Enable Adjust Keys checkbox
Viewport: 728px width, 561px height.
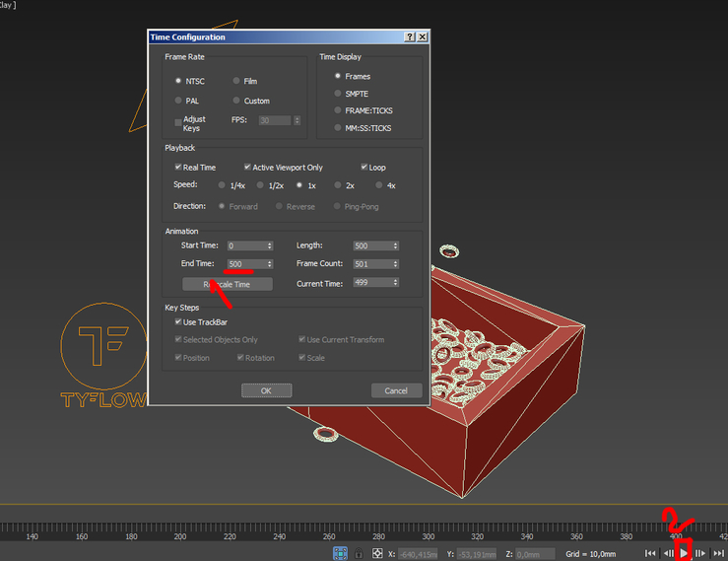[x=178, y=122]
